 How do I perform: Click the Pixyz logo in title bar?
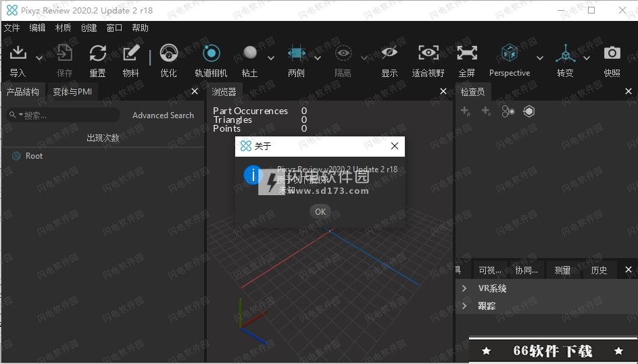pyautogui.click(x=12, y=10)
